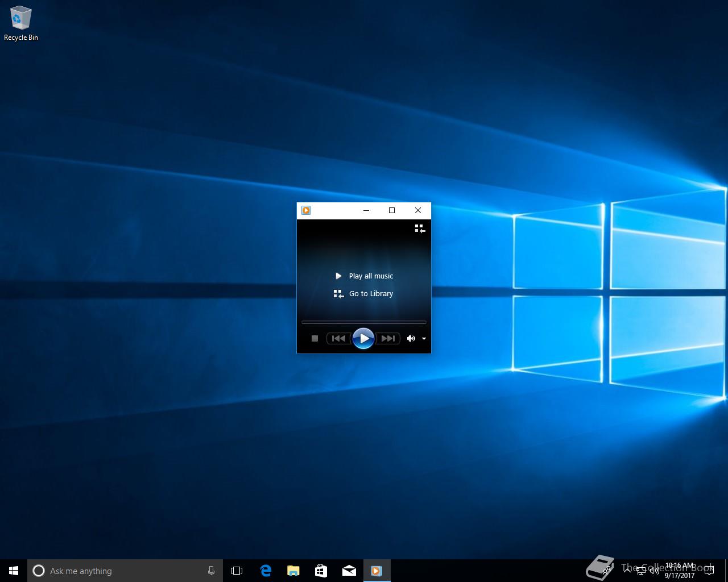Open Task View from the taskbar
This screenshot has width=728, height=582.
[237, 571]
